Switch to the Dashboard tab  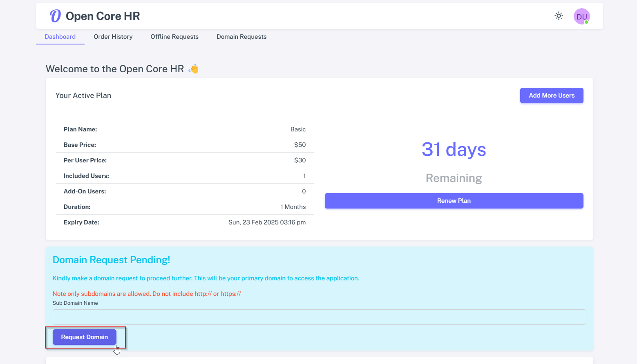tap(60, 37)
